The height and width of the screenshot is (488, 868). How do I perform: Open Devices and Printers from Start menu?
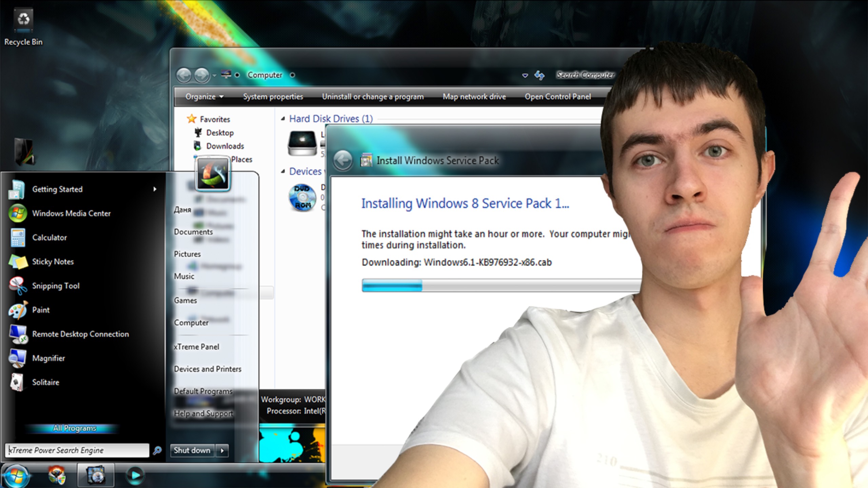pyautogui.click(x=208, y=369)
